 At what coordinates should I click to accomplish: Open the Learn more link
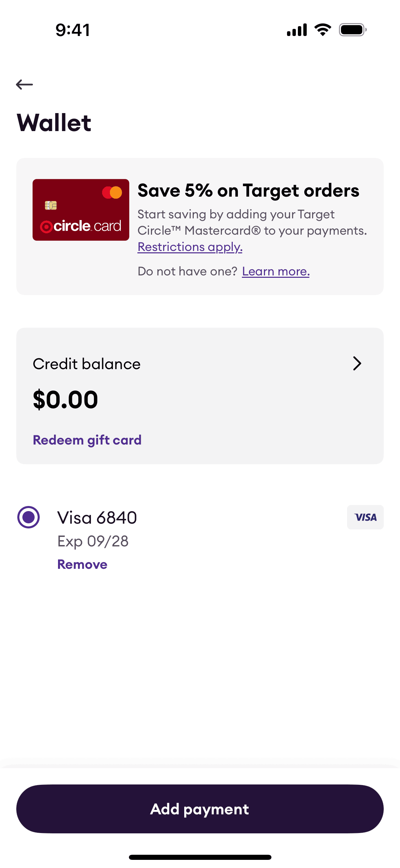pos(275,271)
